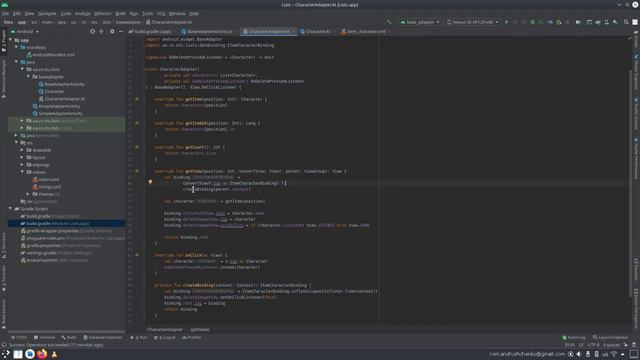Open the Database Inspector tool window
640x360 pixels.
[103, 338]
